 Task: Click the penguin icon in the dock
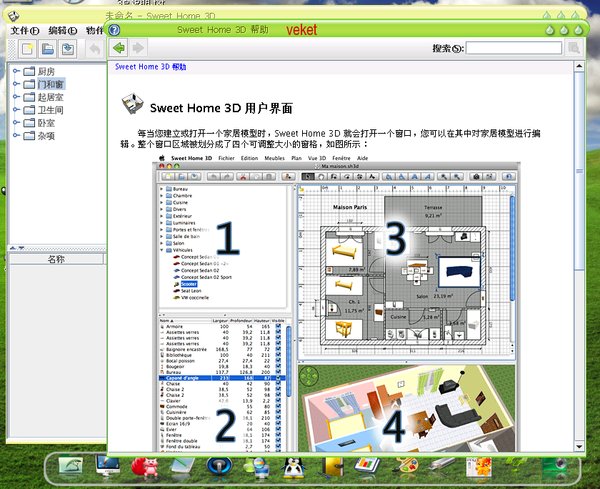tap(293, 468)
